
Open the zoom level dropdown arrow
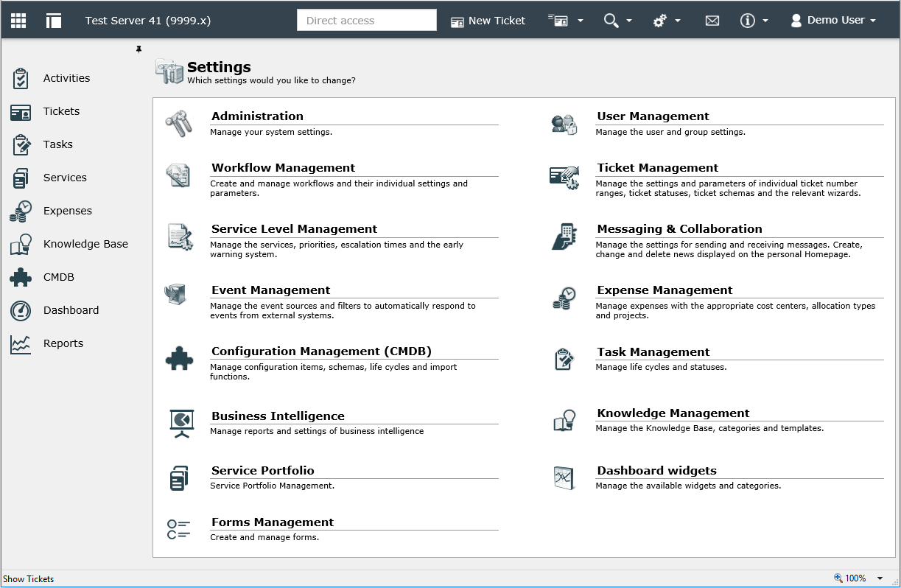tap(880, 578)
